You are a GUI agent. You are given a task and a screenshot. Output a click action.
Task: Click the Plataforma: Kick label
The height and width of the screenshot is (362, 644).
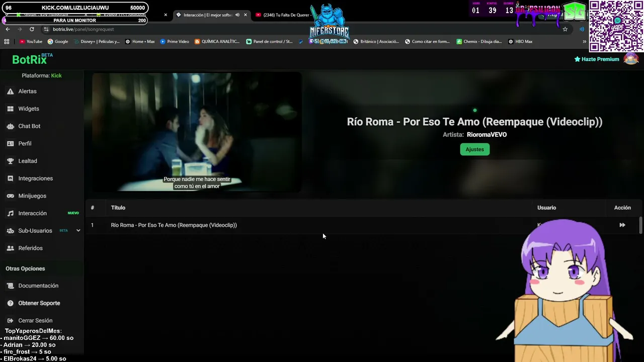(x=42, y=75)
